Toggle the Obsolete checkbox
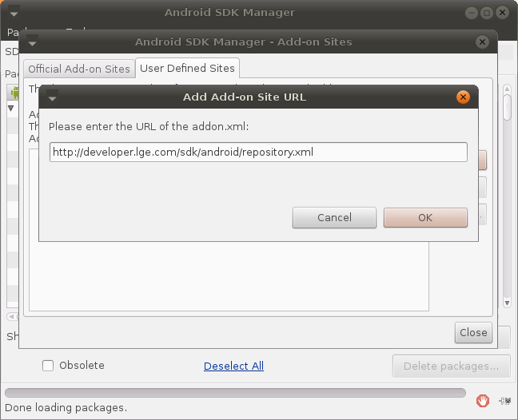This screenshot has width=518, height=420. [x=48, y=366]
